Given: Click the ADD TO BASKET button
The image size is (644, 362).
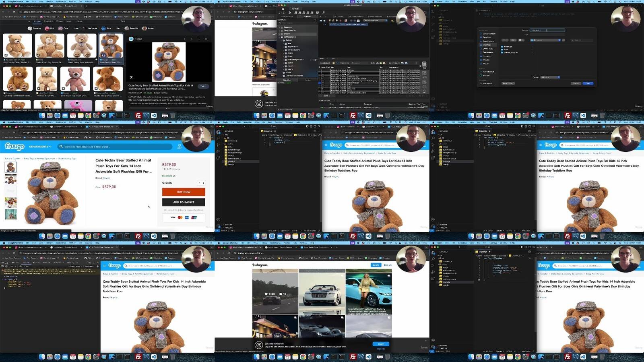Looking at the screenshot, I should click(184, 202).
